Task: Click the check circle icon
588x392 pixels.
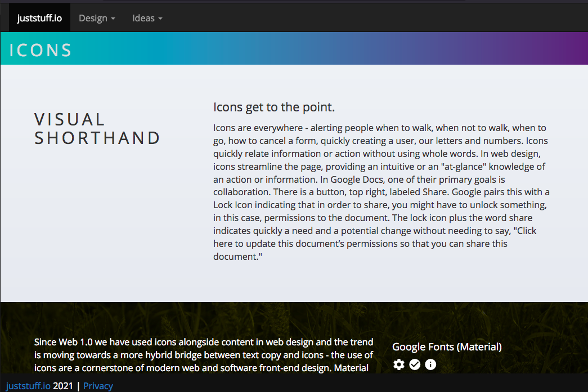Action: point(415,364)
